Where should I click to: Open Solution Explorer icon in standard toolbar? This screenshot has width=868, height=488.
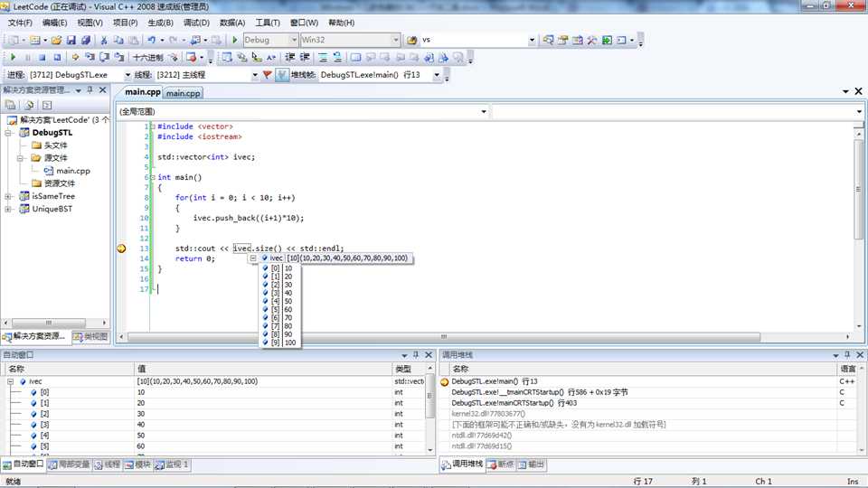[x=548, y=40]
